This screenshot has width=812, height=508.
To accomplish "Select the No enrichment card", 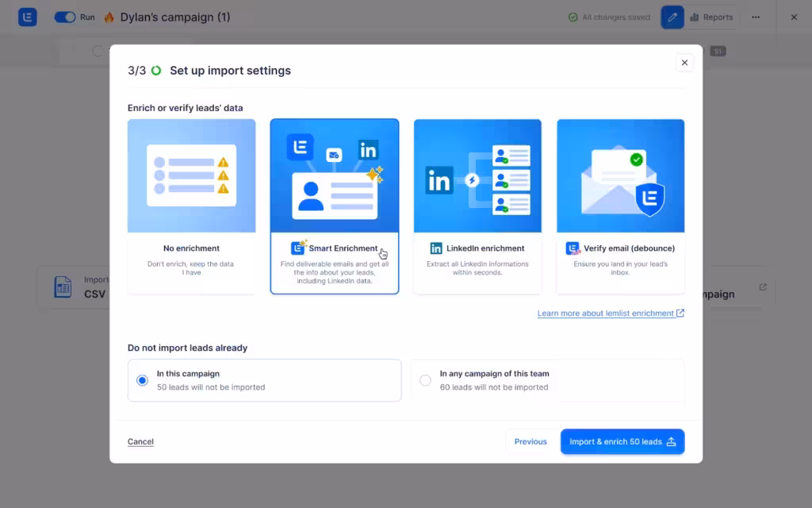I will coord(191,206).
